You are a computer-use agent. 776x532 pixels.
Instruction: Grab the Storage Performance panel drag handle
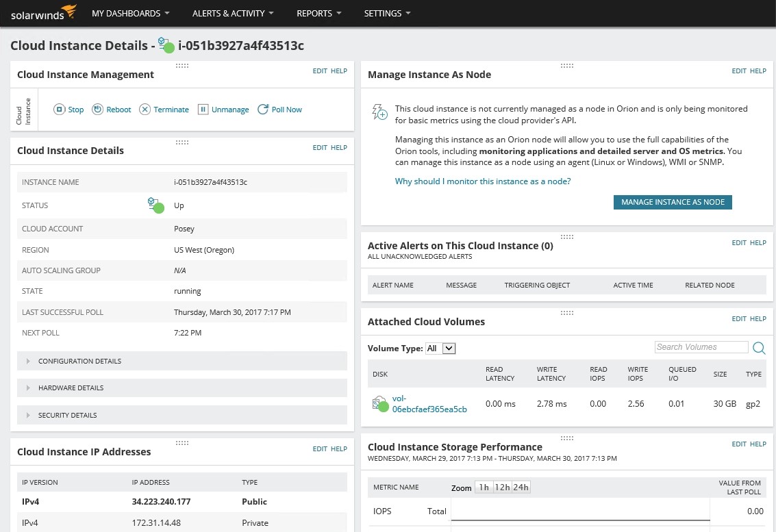[566, 438]
